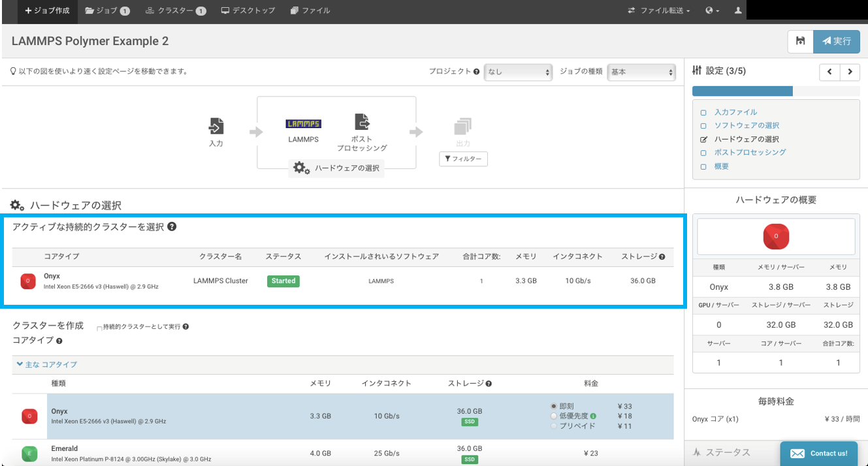Click help icon next to 持続的クラスターとして実行
Image resolution: width=868 pixels, height=466 pixels.
tap(185, 326)
